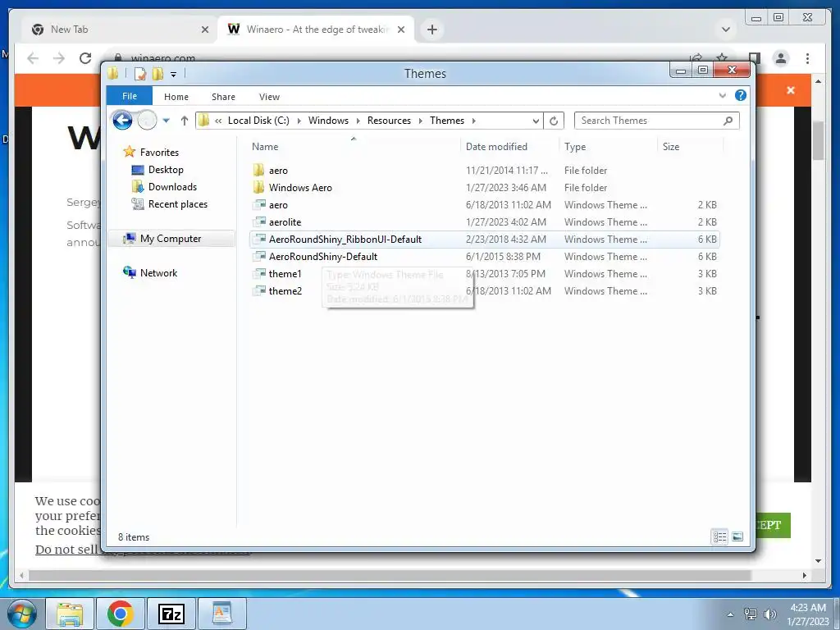Viewport: 840px width, 630px height.
Task: Open 7-Zip from the taskbar
Action: tap(171, 614)
